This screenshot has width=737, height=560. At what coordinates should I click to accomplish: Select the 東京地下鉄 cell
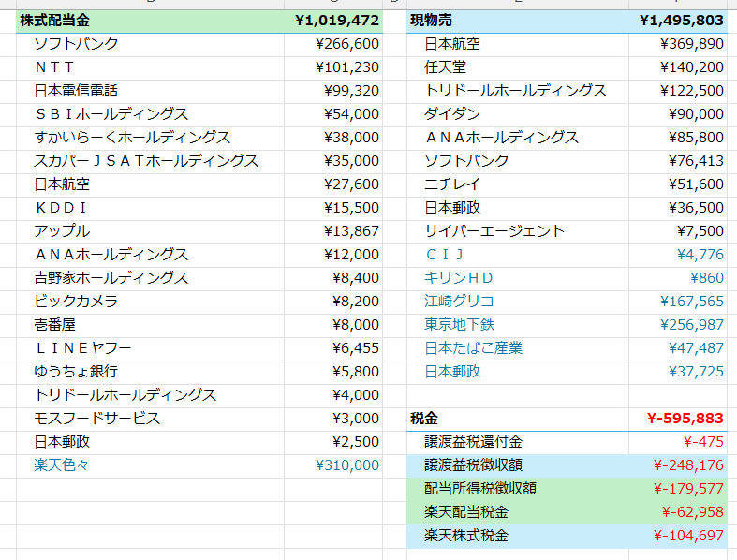point(459,325)
